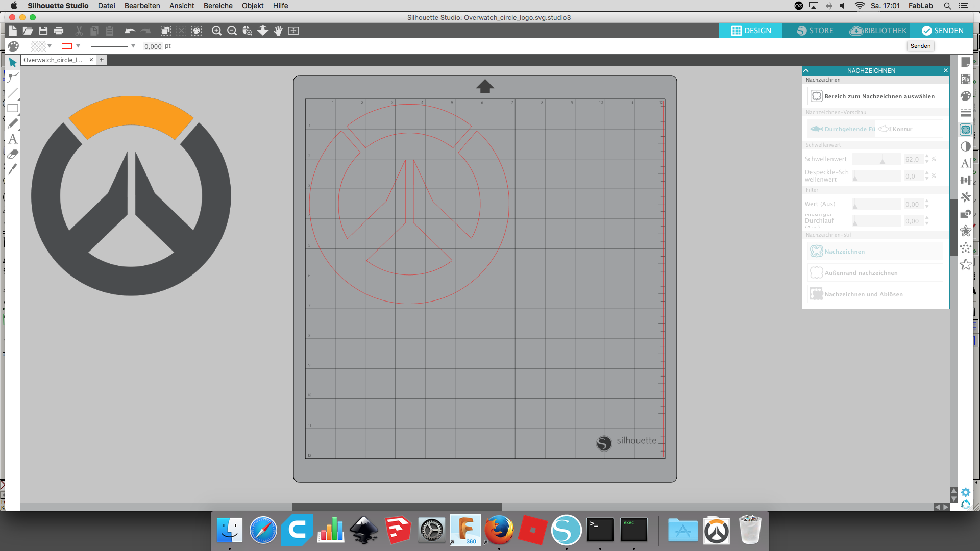Click the Select by Color icon
Screen dimensions: 980x551
(197, 31)
